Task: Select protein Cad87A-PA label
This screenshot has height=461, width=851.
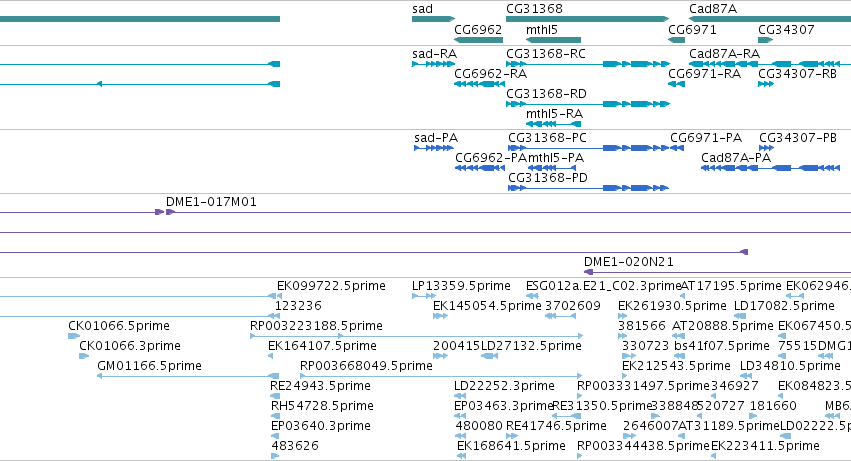Action: click(736, 158)
